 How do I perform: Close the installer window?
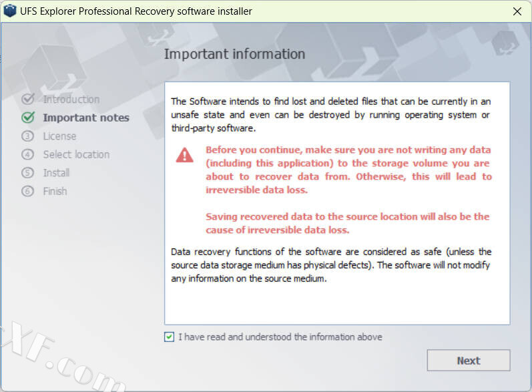pyautogui.click(x=517, y=11)
